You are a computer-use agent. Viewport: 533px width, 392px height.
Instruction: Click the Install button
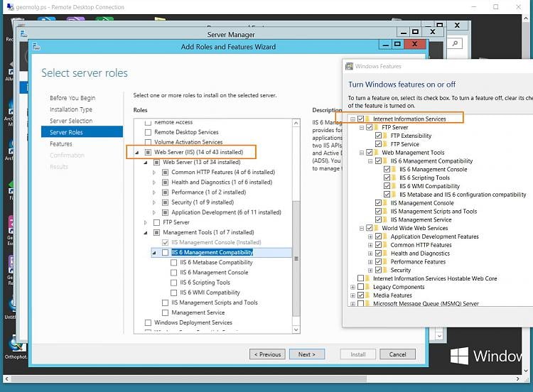(357, 354)
